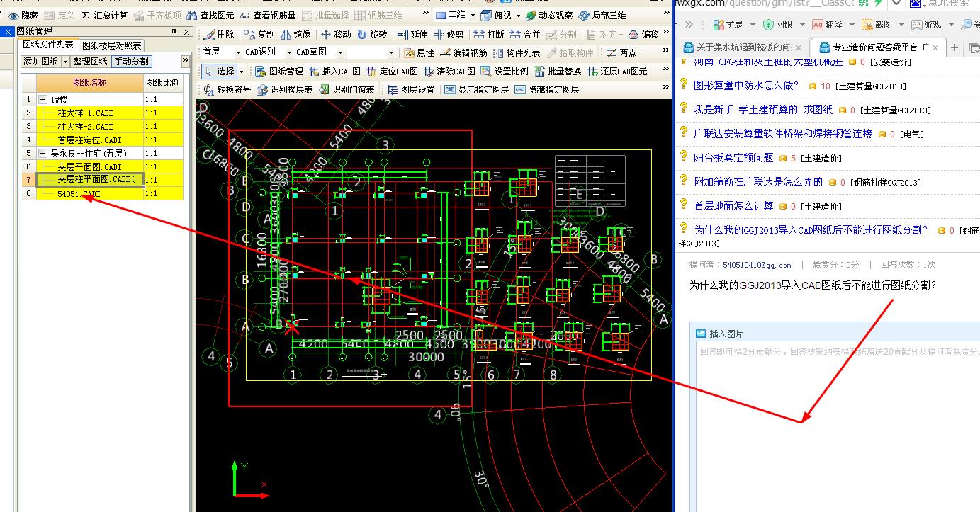This screenshot has width=980, height=512.
Task: Open the 添加图纸 dropdown arrow
Action: [66, 62]
